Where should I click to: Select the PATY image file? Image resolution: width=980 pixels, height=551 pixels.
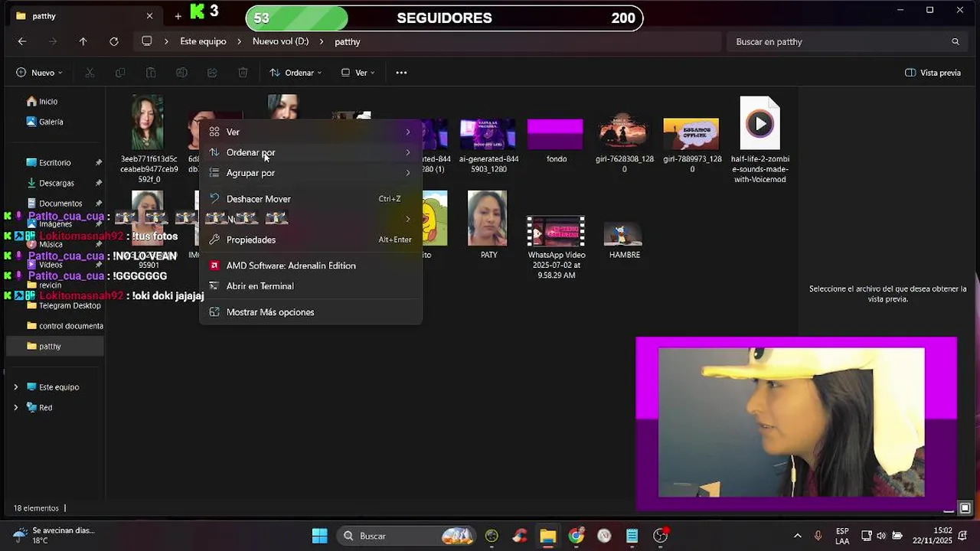[488, 224]
